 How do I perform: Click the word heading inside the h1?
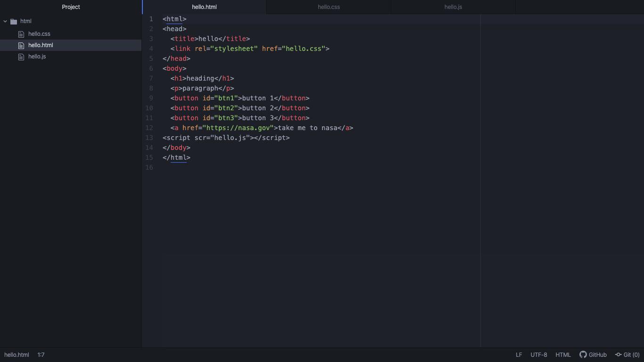coord(200,79)
